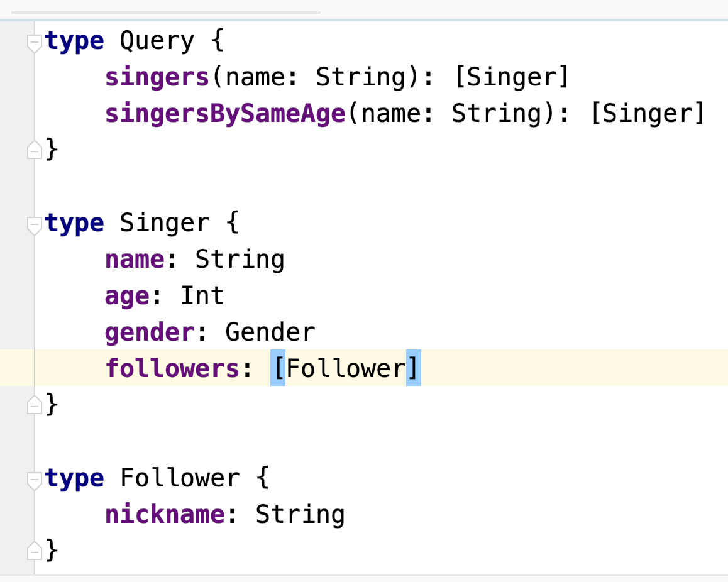The width and height of the screenshot is (728, 582).
Task: Click the Singer type name declaration
Action: (165, 224)
